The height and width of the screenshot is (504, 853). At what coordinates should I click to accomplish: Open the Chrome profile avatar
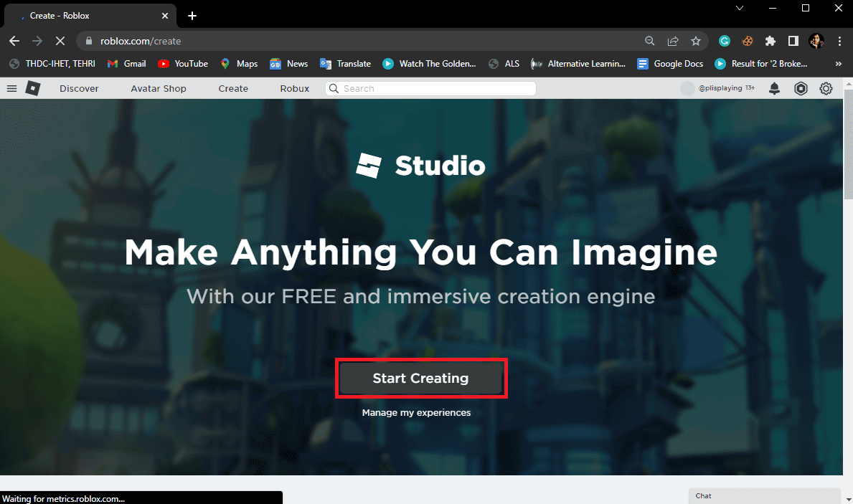point(816,41)
